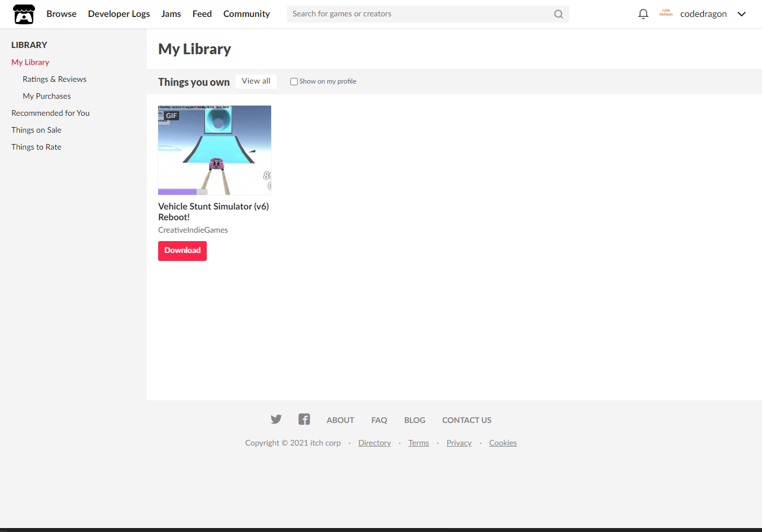Click Copyright 2021 itch corp text
The height and width of the screenshot is (532, 762).
pos(293,443)
